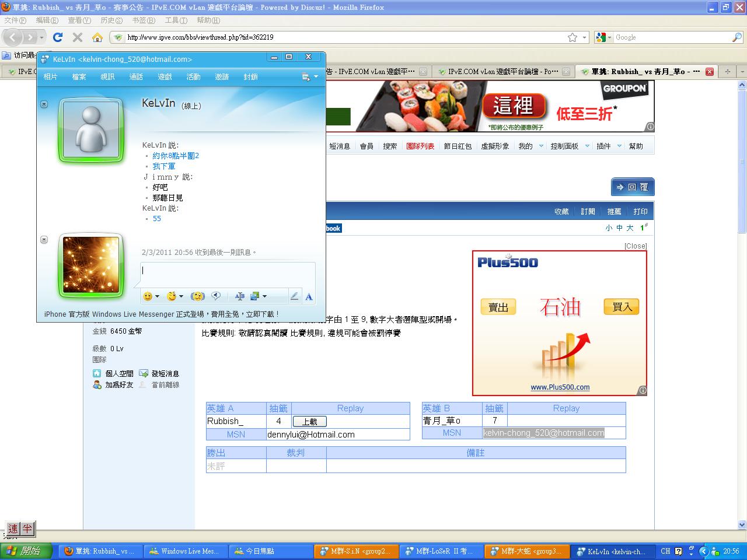The image size is (747, 560).
Task: Click the voice clip icon in Messenger
Action: [x=216, y=296]
